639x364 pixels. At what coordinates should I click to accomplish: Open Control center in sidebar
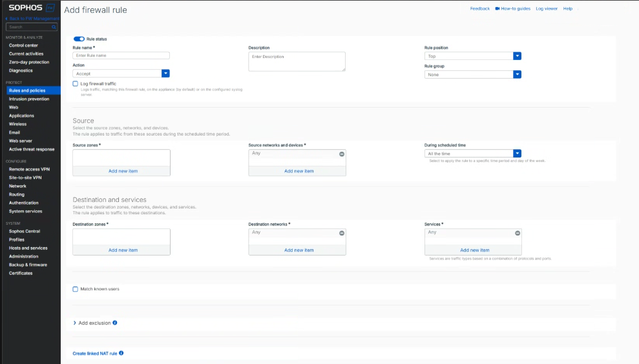point(23,46)
